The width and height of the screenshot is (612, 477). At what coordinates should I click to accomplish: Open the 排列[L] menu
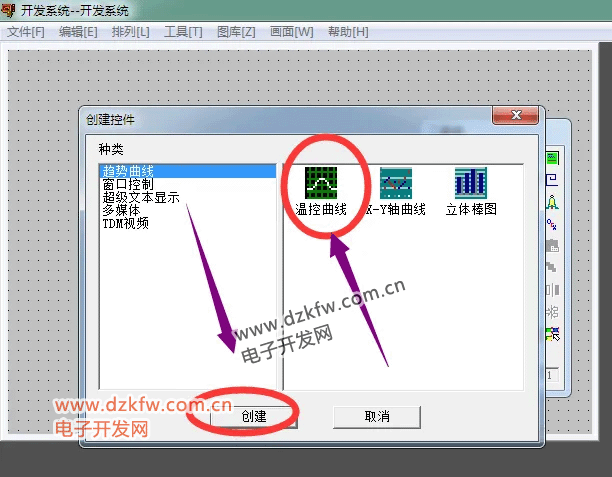(x=130, y=32)
